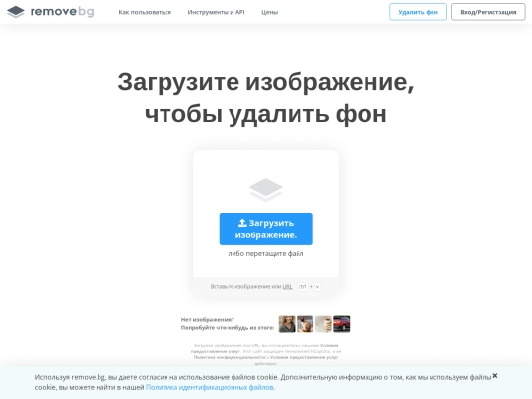Viewport: 532px width, 399px height.
Task: Try the stacked cookies sample thumbnail
Action: click(323, 324)
